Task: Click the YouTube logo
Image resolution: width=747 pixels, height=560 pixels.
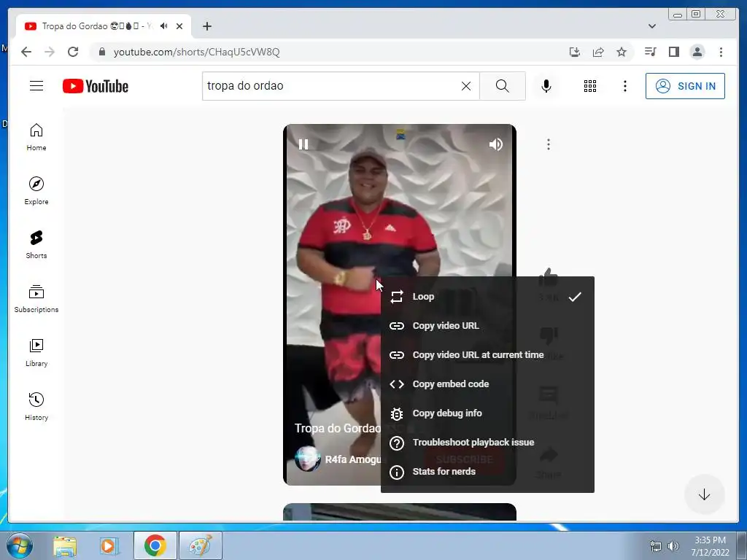Action: point(96,86)
